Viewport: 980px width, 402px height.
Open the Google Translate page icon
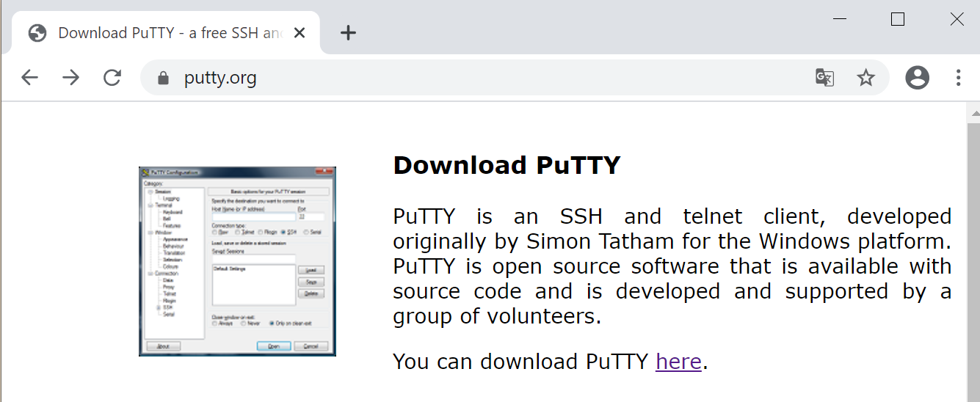tap(824, 78)
